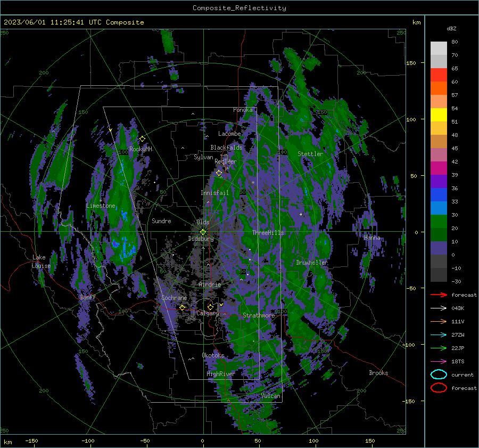
Task: Click the HighRiver city label
Action: coord(221,374)
